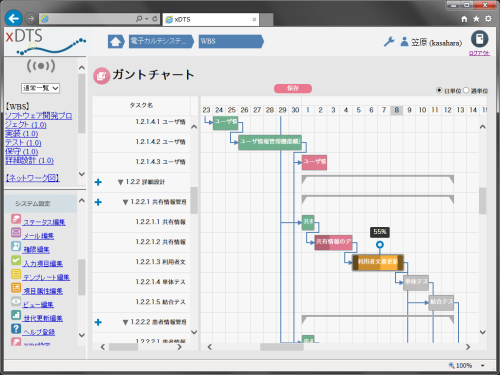
Task: Collapse the 1.2.2.2 task group triangle
Action: (125, 322)
